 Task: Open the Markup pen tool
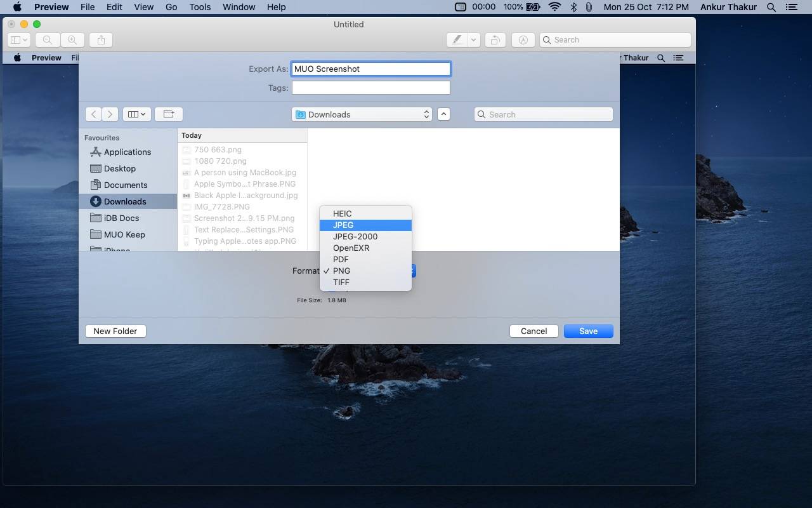click(456, 39)
